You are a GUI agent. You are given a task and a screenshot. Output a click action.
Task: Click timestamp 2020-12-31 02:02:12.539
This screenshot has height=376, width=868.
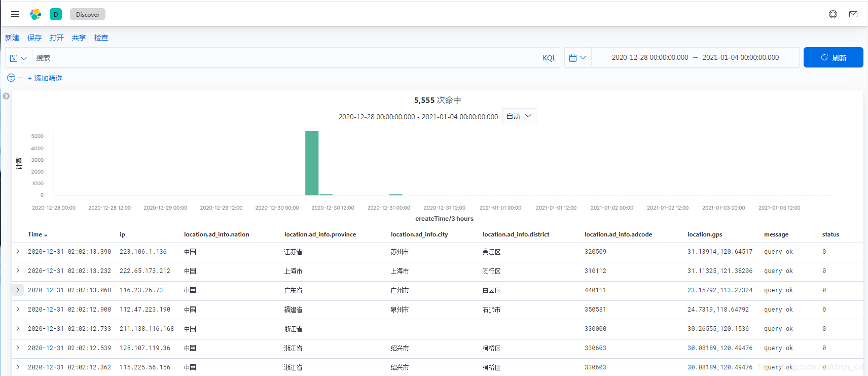pos(69,348)
